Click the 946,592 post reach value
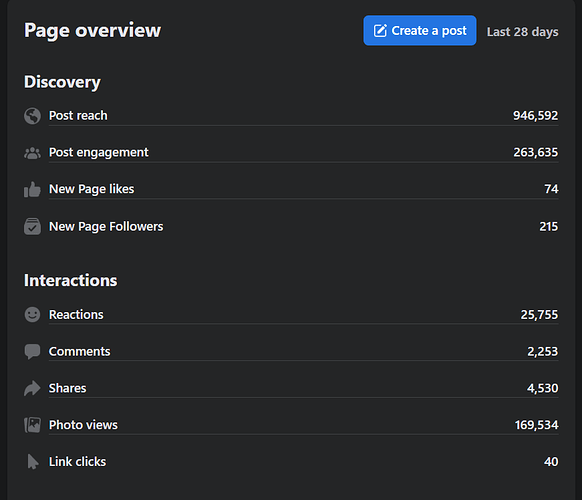This screenshot has height=500, width=582. (x=535, y=116)
